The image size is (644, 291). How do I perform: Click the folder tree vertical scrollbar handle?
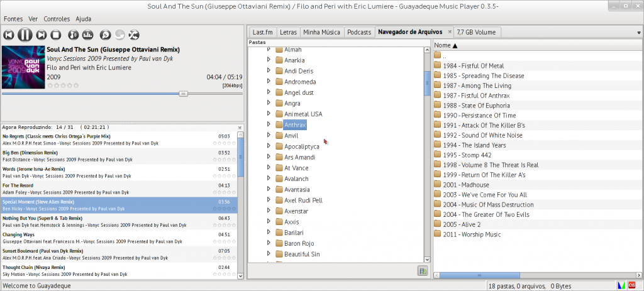427,84
